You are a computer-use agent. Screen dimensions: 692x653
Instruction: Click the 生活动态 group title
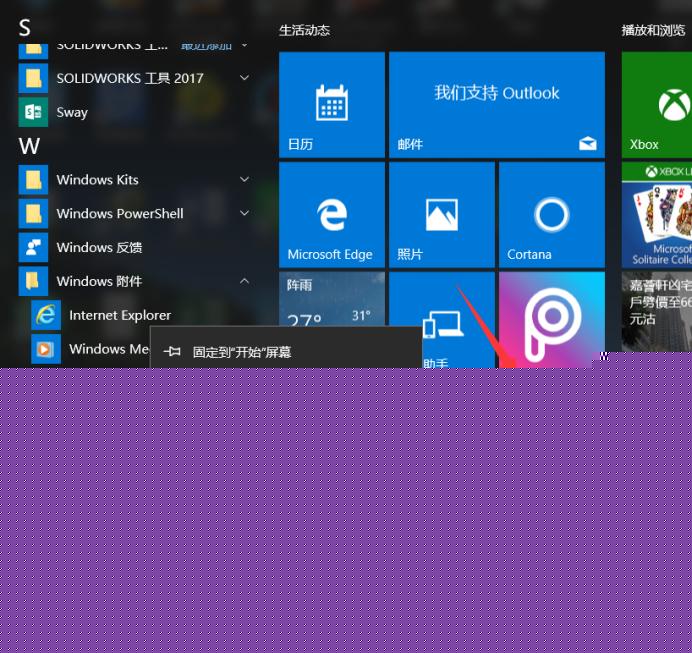tap(305, 30)
